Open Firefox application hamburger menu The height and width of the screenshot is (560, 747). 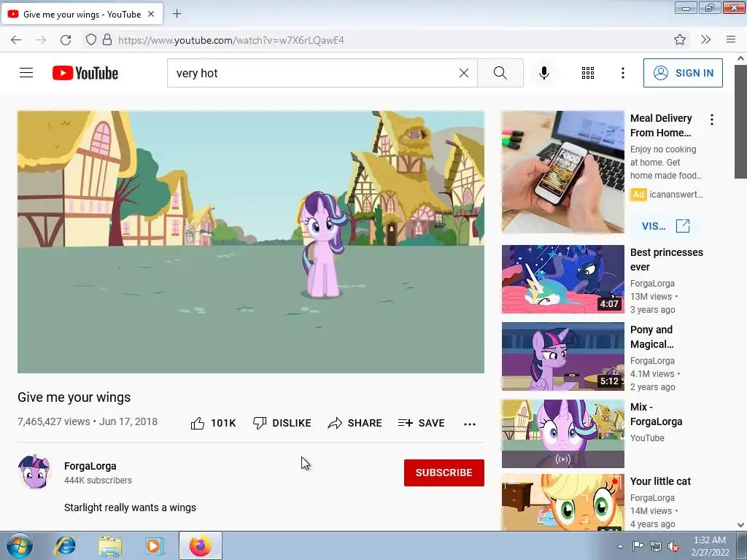tap(731, 39)
